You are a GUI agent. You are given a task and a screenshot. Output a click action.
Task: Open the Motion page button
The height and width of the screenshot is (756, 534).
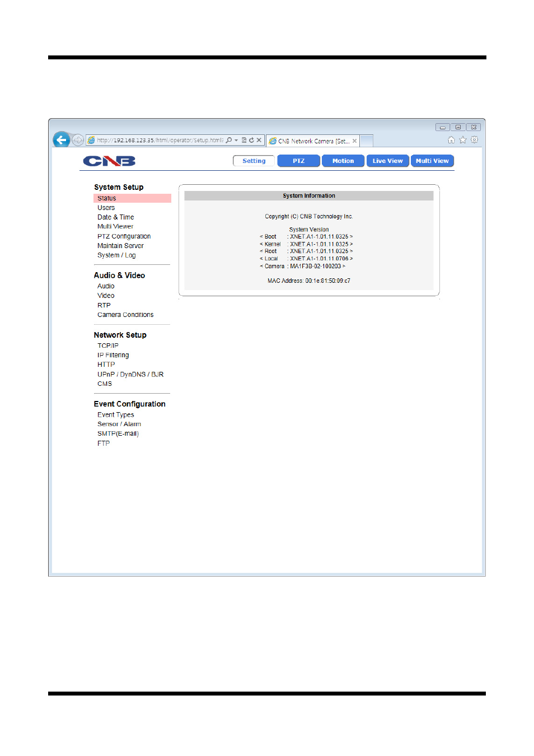[343, 161]
